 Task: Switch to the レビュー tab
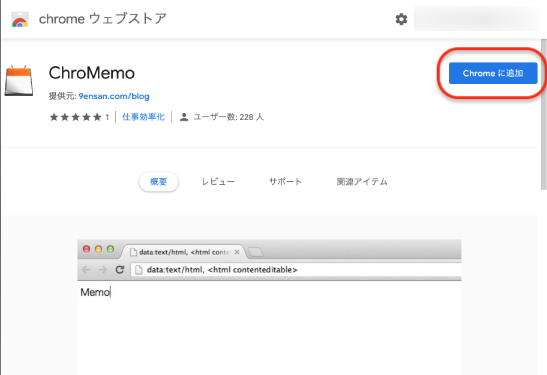coord(218,182)
